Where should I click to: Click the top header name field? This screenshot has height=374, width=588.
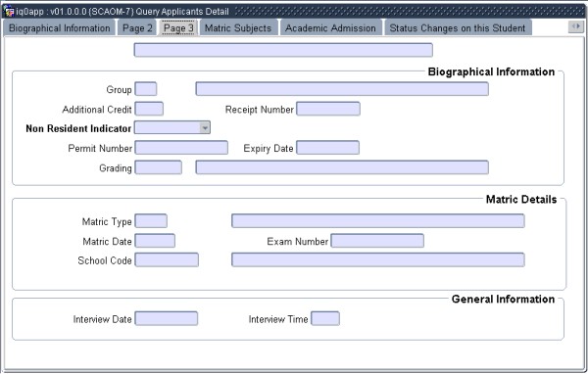pyautogui.click(x=283, y=50)
